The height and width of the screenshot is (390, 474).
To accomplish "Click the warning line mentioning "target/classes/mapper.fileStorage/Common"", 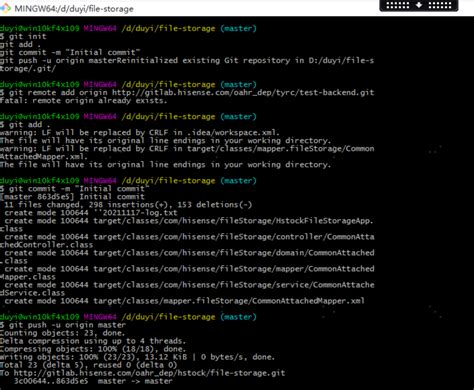I will coord(187,148).
